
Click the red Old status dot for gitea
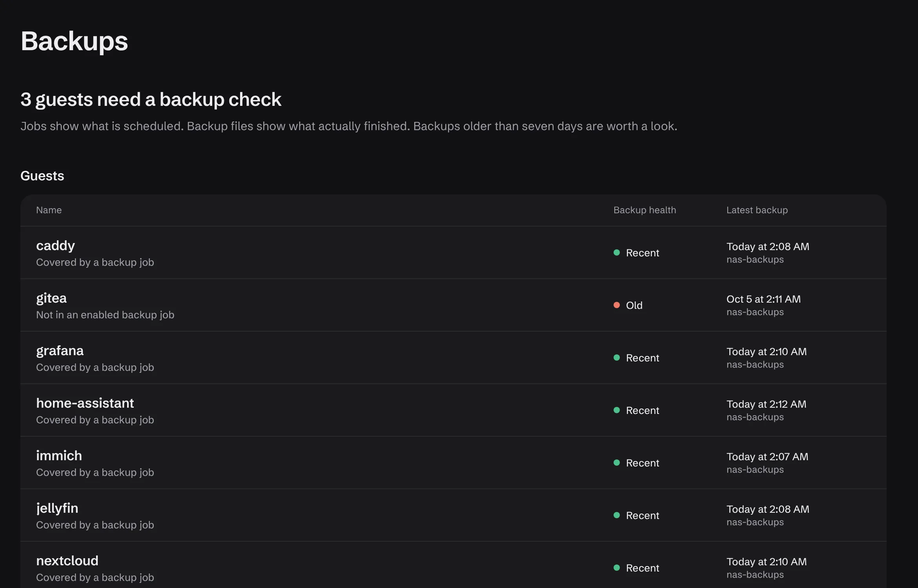617,305
